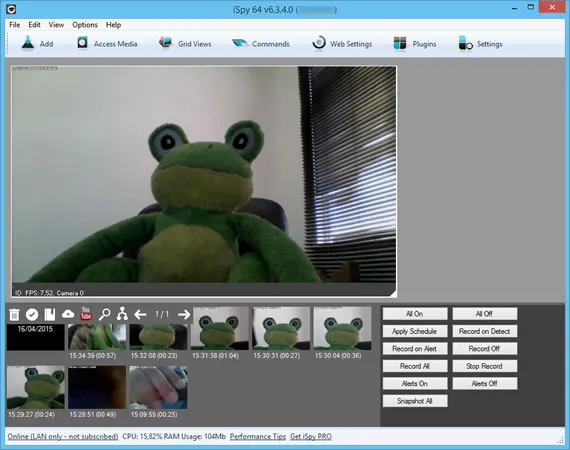
Task: Select the 15:34:39 recording thumbnail
Action: pyautogui.click(x=97, y=337)
